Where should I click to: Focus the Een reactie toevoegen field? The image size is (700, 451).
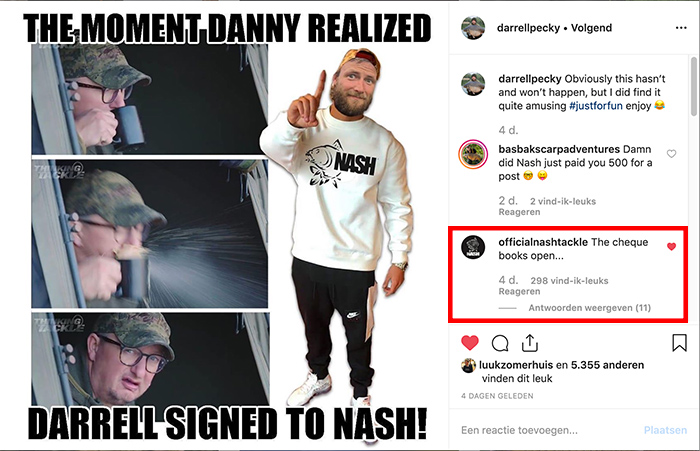pos(549,430)
